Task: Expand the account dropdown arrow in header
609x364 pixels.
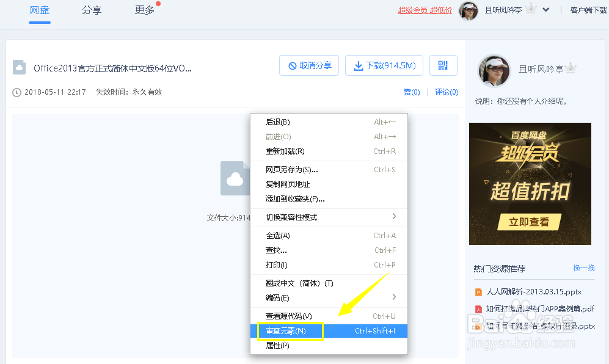Action: tap(546, 10)
